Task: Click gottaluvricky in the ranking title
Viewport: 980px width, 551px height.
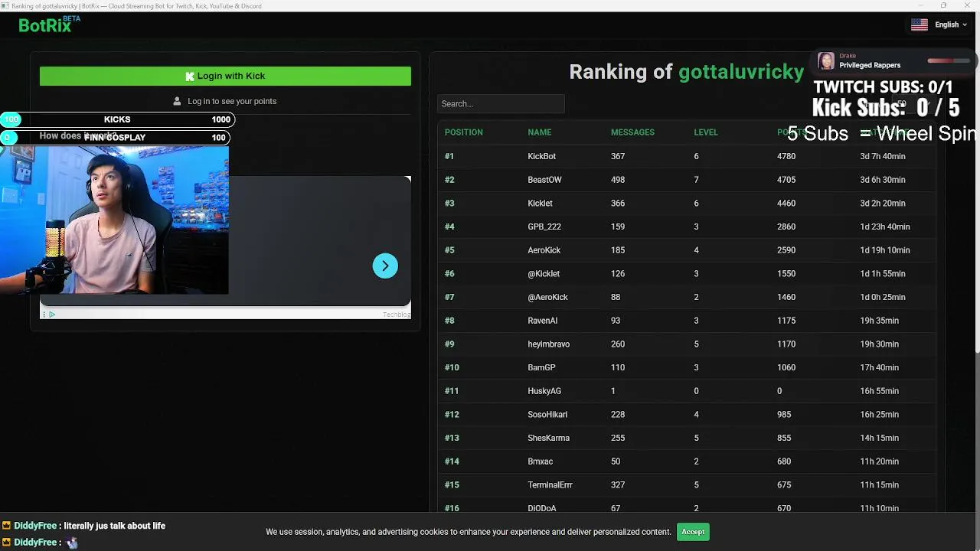Action: point(741,72)
